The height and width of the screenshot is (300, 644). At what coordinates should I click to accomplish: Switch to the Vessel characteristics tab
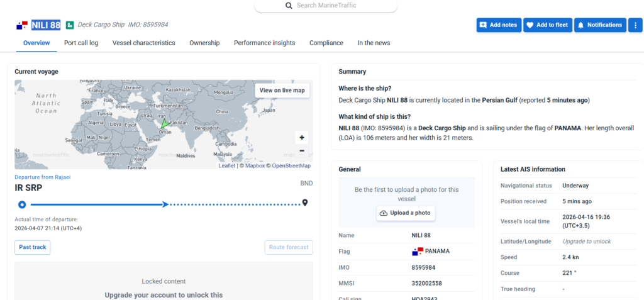(x=143, y=43)
